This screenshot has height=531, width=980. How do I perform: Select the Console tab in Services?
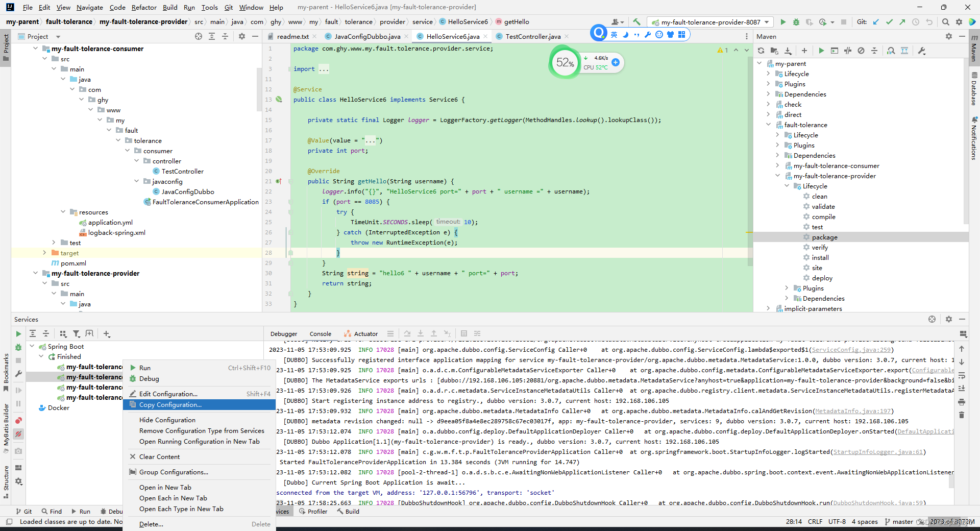[320, 333]
